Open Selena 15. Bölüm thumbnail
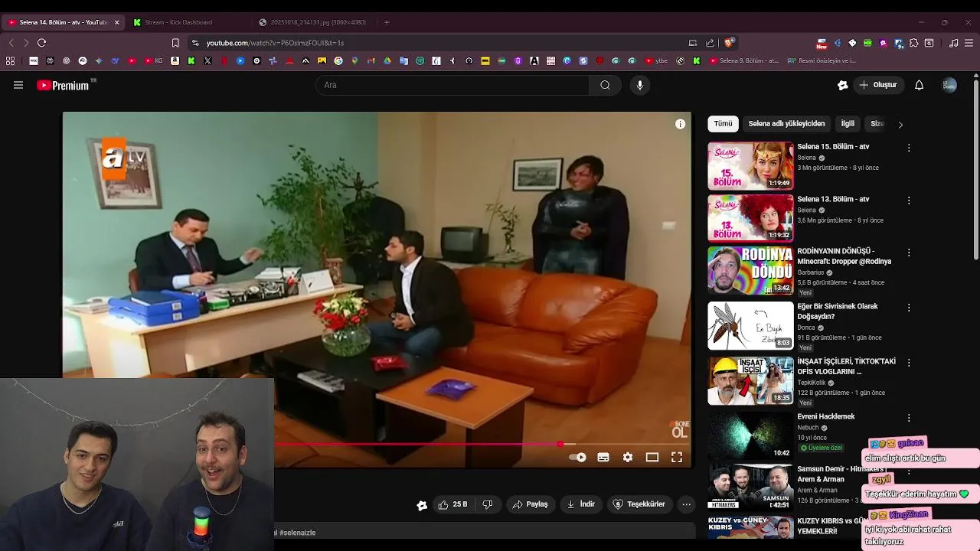 pyautogui.click(x=750, y=165)
